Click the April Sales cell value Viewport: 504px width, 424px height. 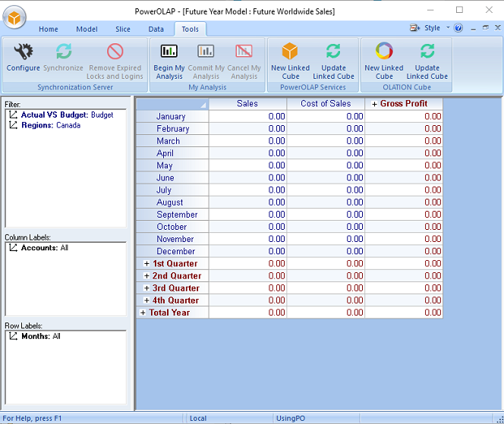point(276,153)
